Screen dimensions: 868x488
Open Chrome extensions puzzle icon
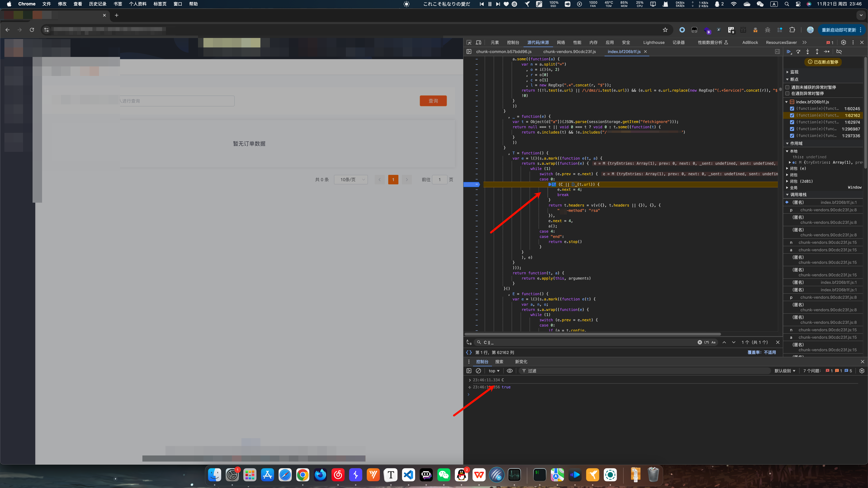pos(792,30)
